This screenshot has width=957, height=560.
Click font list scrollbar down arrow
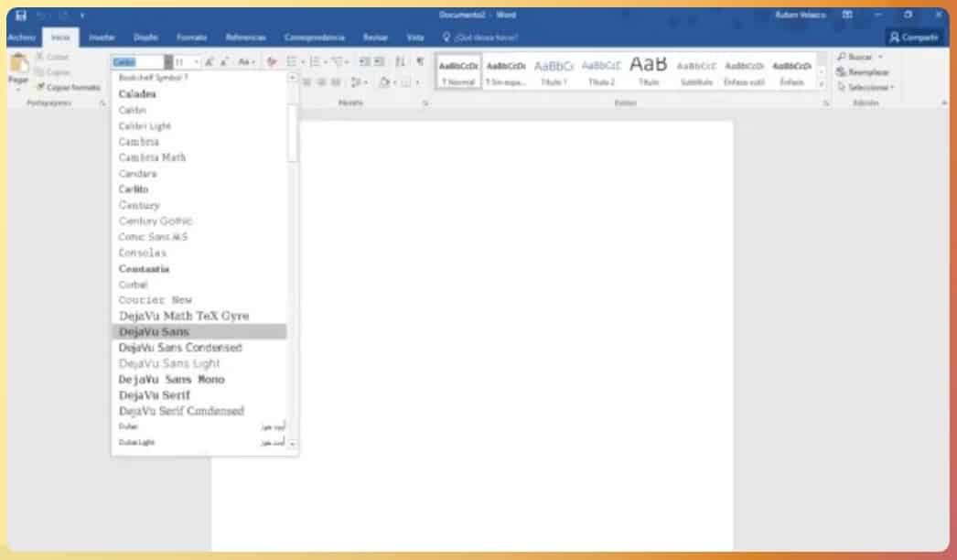pyautogui.click(x=293, y=444)
